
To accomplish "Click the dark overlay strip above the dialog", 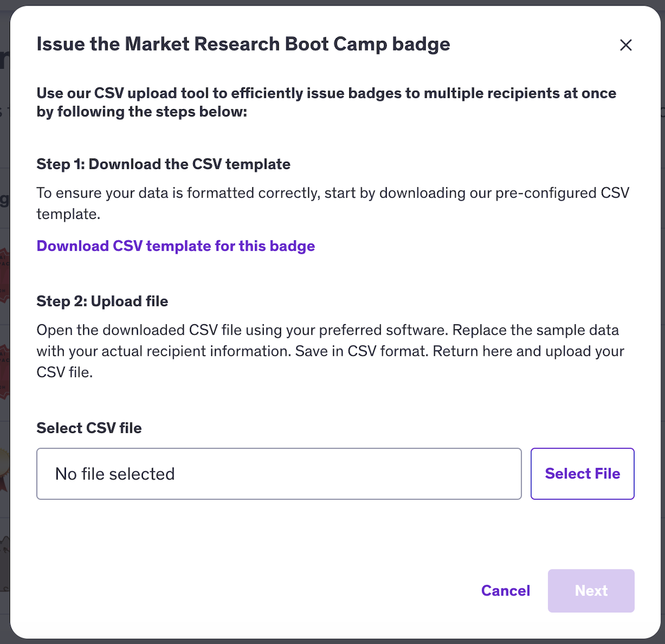I will (x=332, y=2).
